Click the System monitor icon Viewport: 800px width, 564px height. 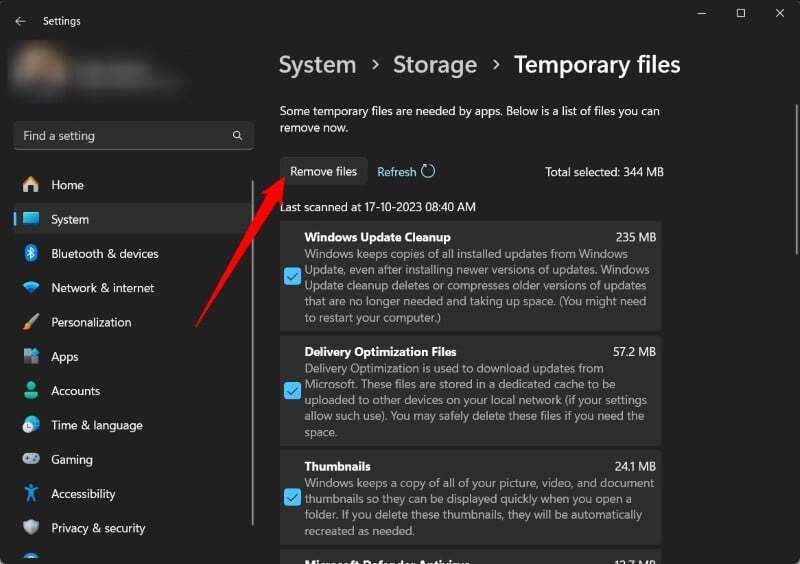click(x=31, y=219)
